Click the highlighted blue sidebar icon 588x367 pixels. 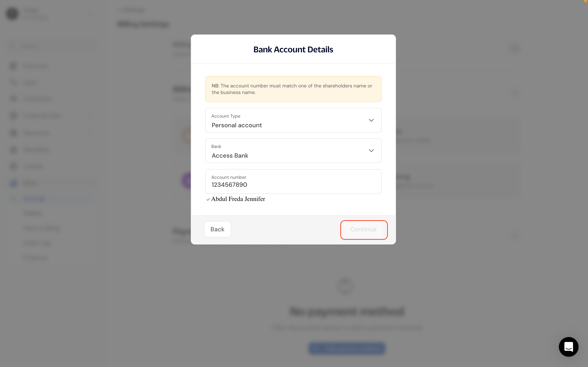coord(14,183)
